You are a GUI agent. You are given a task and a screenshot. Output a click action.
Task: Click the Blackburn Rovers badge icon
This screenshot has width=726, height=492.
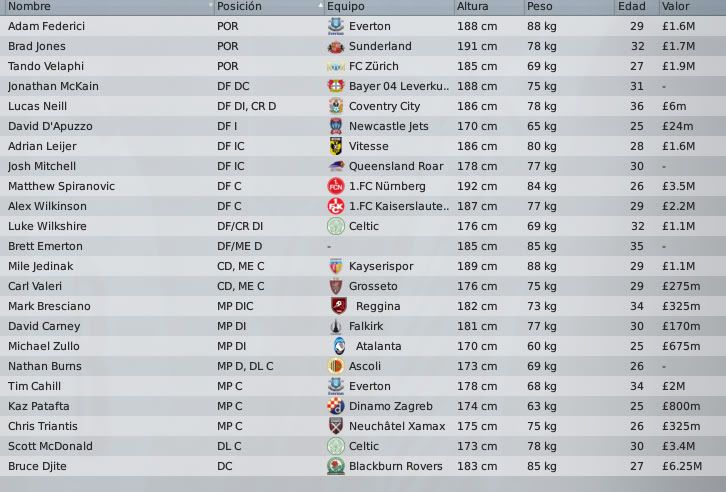(x=335, y=466)
